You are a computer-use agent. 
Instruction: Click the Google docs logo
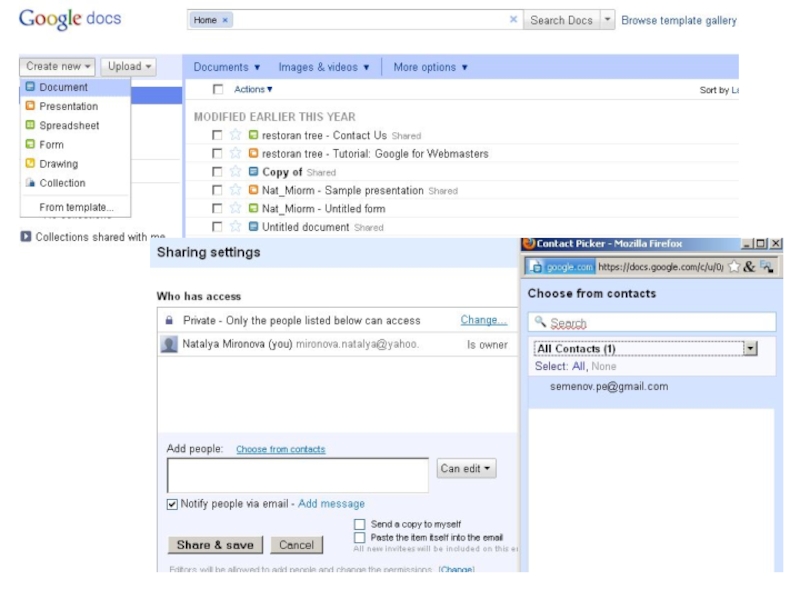click(x=70, y=19)
